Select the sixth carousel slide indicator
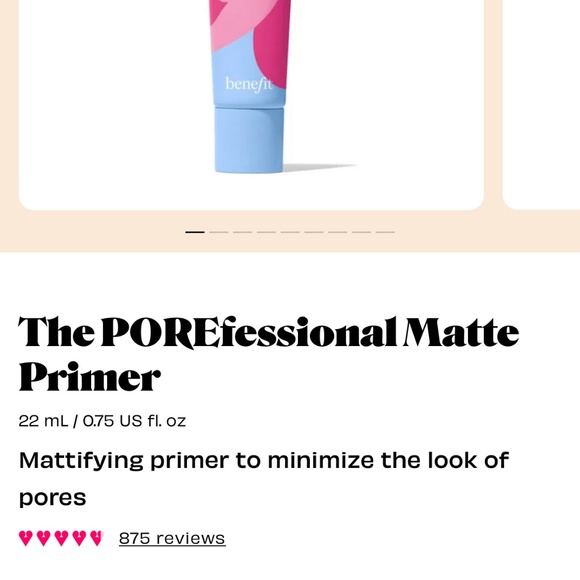The width and height of the screenshot is (580, 580). click(x=314, y=232)
